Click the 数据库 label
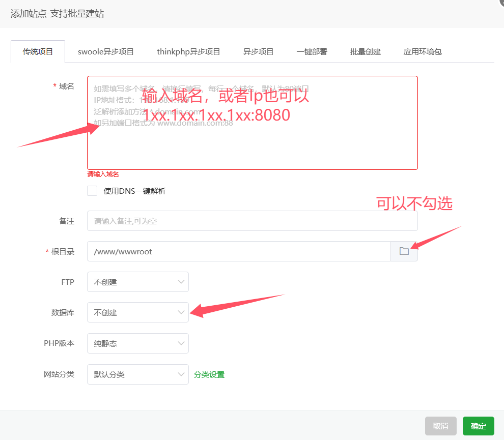Screen dimensions: 504x440 click(x=63, y=312)
